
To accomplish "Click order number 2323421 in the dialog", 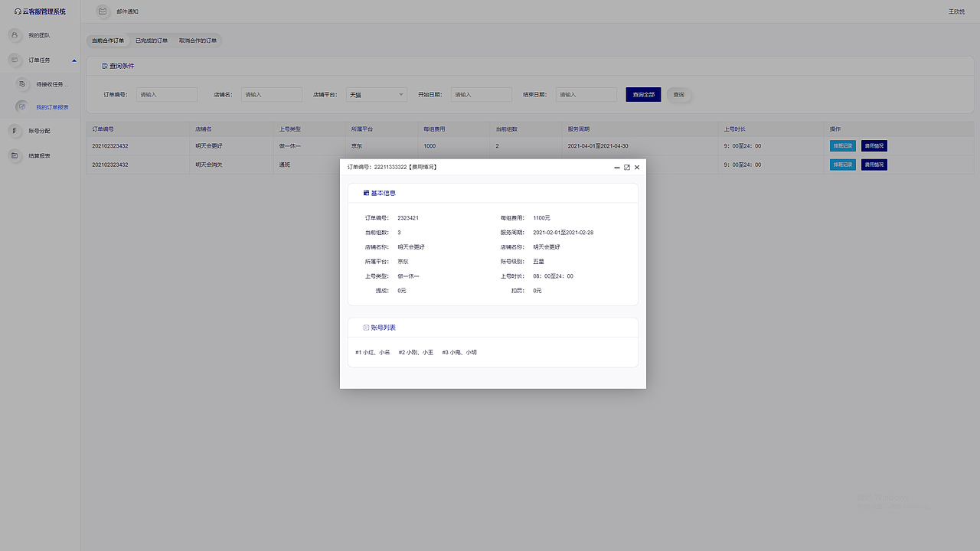I will coord(408,218).
